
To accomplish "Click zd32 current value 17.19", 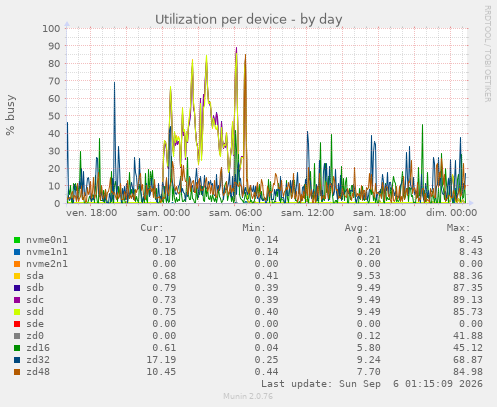I will (x=161, y=360).
